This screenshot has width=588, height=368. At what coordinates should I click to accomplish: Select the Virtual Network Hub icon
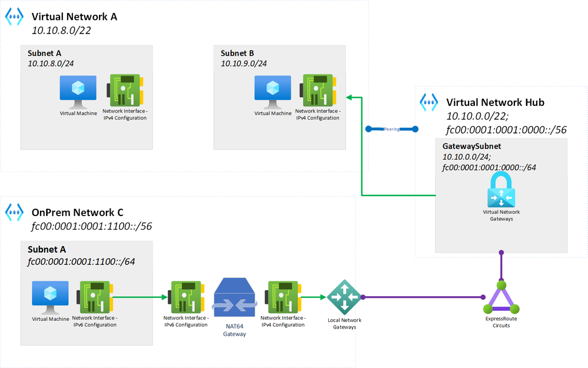point(429,102)
